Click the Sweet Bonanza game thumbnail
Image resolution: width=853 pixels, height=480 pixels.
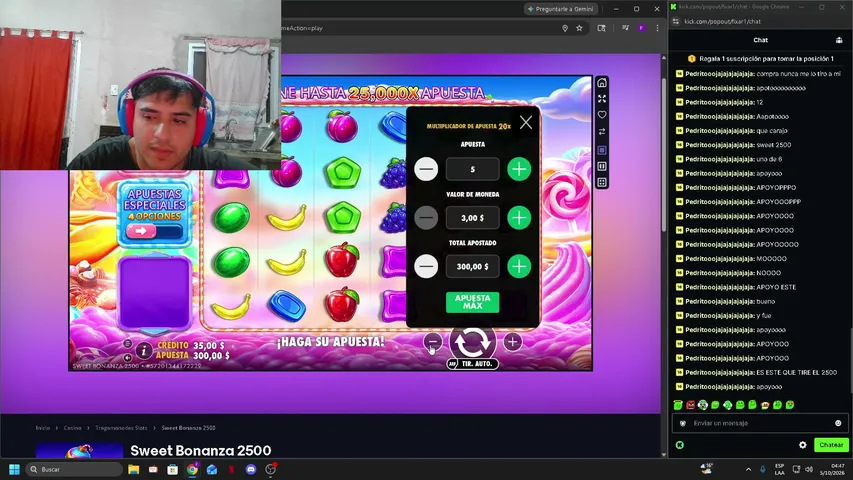coord(79,451)
